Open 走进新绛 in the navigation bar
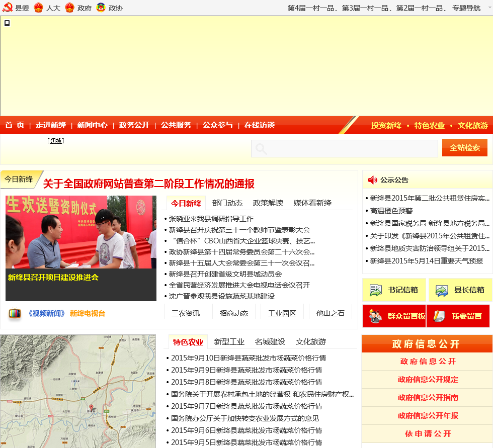Viewport: 493px width, 448px height. [x=51, y=125]
